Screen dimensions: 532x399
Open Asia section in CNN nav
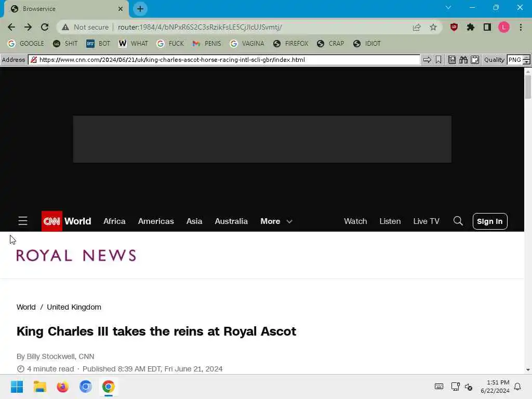click(194, 221)
